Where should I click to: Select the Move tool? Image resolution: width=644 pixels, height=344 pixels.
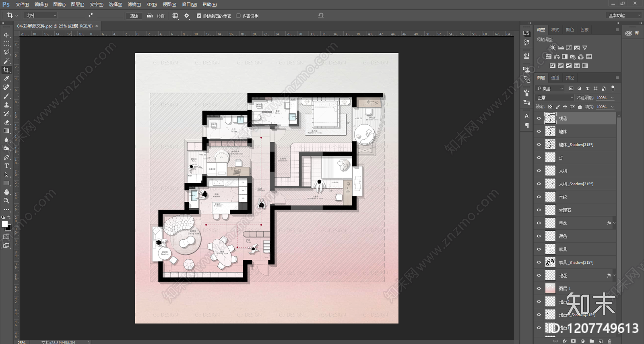click(6, 35)
